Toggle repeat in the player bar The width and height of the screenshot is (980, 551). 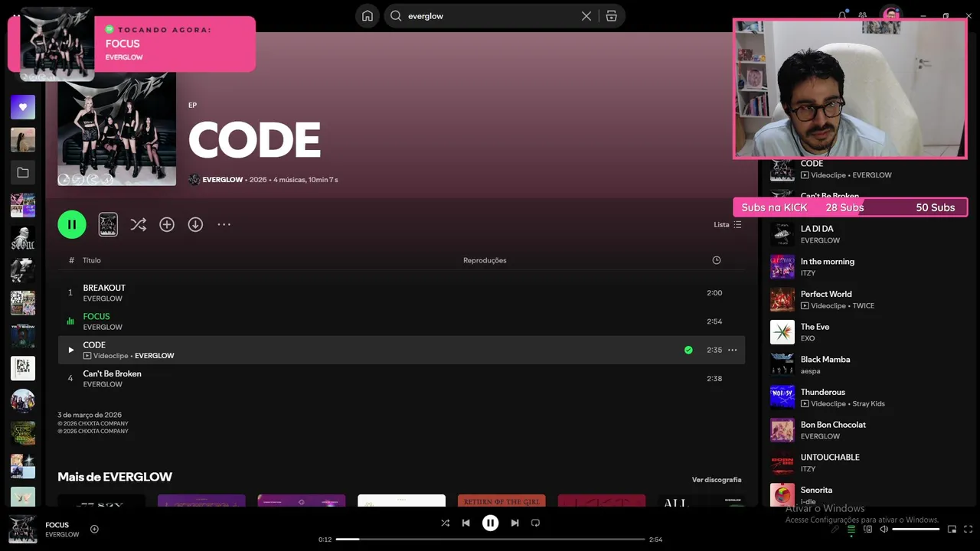coord(535,523)
